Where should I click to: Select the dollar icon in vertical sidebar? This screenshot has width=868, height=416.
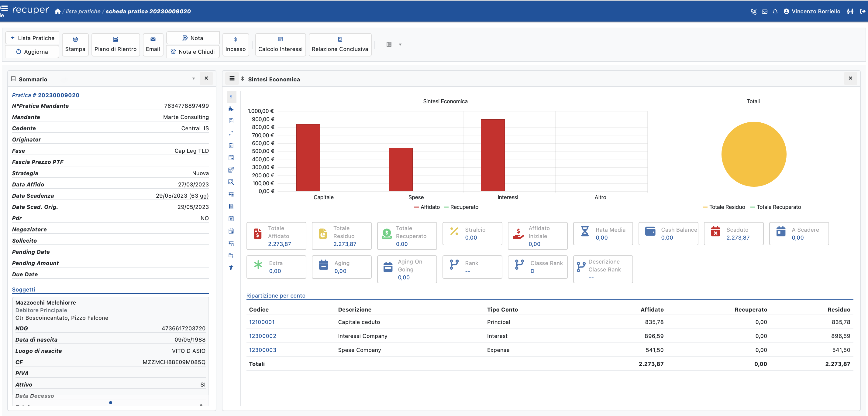(231, 97)
